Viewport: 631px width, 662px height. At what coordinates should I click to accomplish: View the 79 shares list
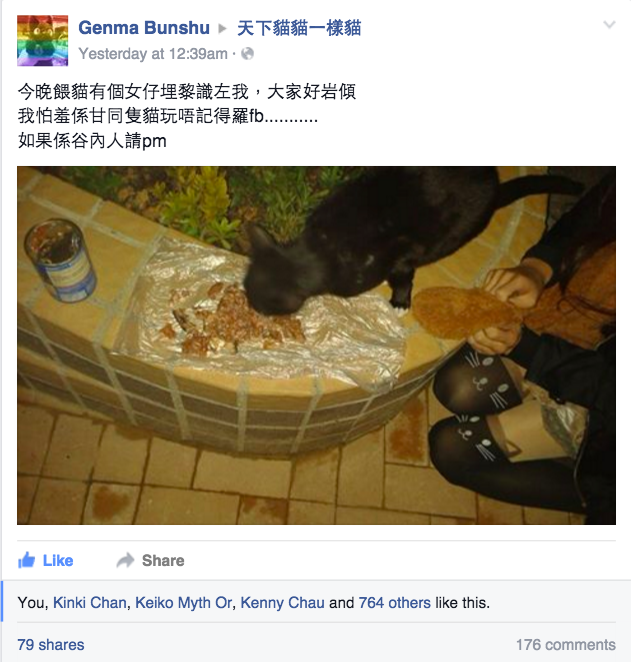(51, 645)
